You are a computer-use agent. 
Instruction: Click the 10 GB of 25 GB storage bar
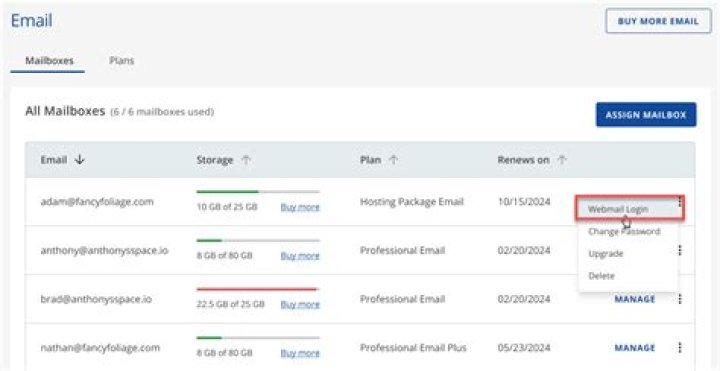[258, 191]
